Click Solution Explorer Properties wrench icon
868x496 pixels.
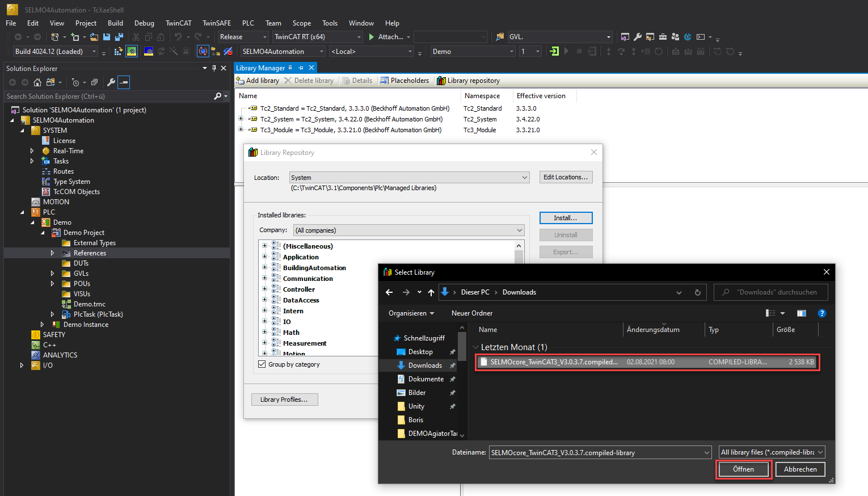(111, 82)
